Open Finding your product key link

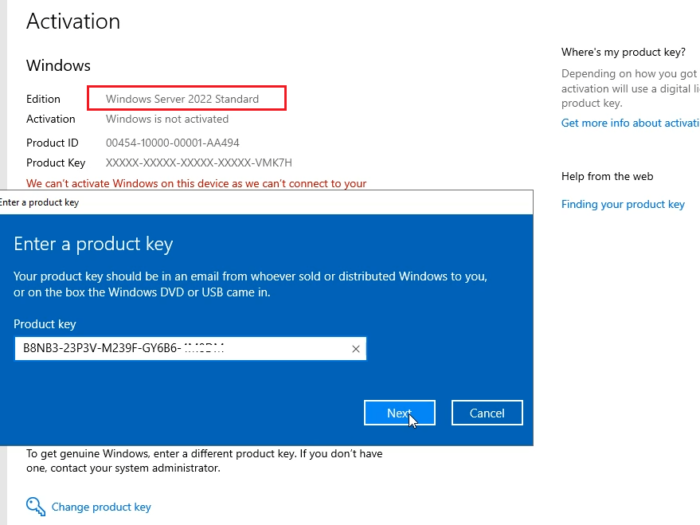click(623, 204)
